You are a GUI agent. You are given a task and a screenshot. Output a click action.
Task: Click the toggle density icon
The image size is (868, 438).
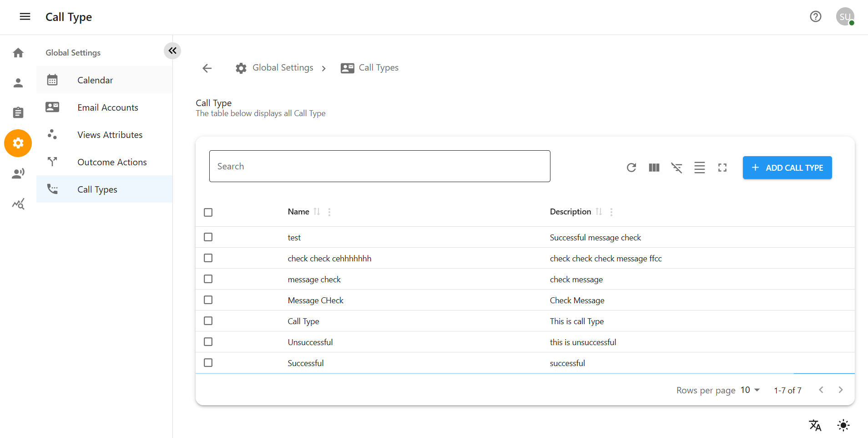[699, 168]
